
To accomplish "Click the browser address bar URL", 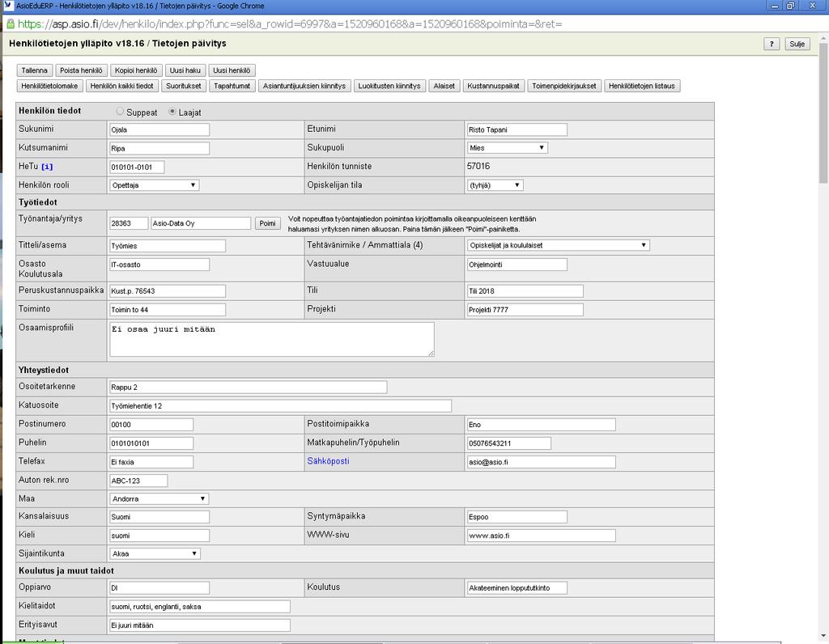I will coord(290,23).
